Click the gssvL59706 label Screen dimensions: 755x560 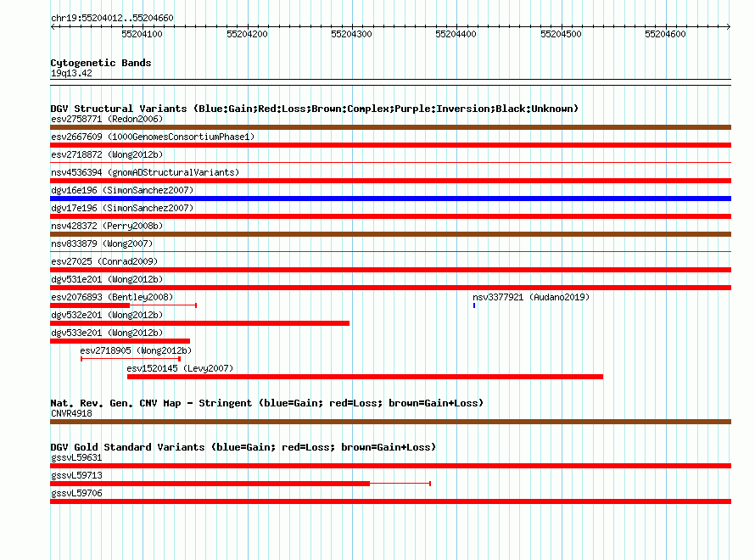(x=76, y=493)
